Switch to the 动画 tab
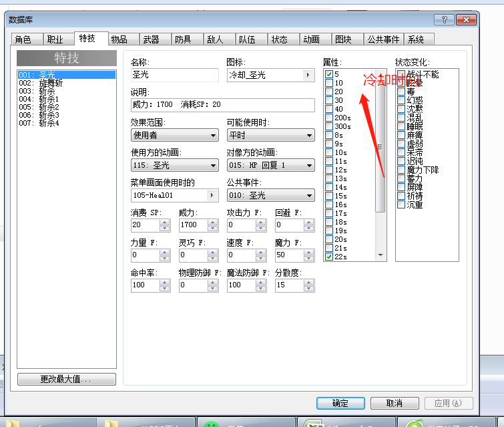The width and height of the screenshot is (504, 427). (x=315, y=39)
